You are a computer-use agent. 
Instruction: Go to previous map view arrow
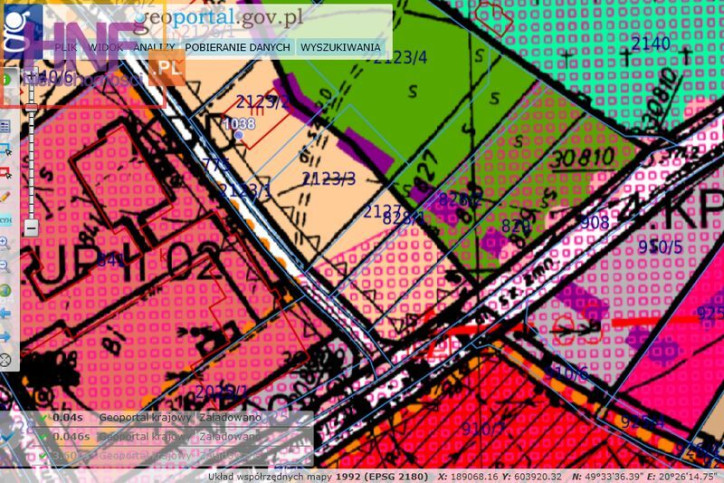(6, 314)
